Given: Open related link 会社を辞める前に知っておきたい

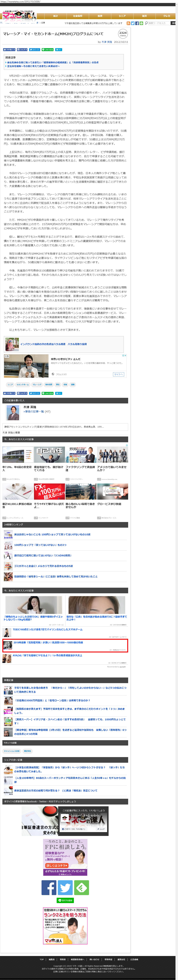Looking at the screenshot, I should pos(53,62).
